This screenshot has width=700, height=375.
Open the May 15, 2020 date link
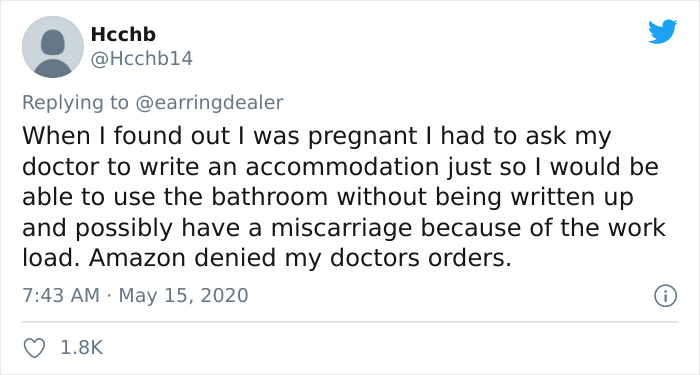pos(183,296)
